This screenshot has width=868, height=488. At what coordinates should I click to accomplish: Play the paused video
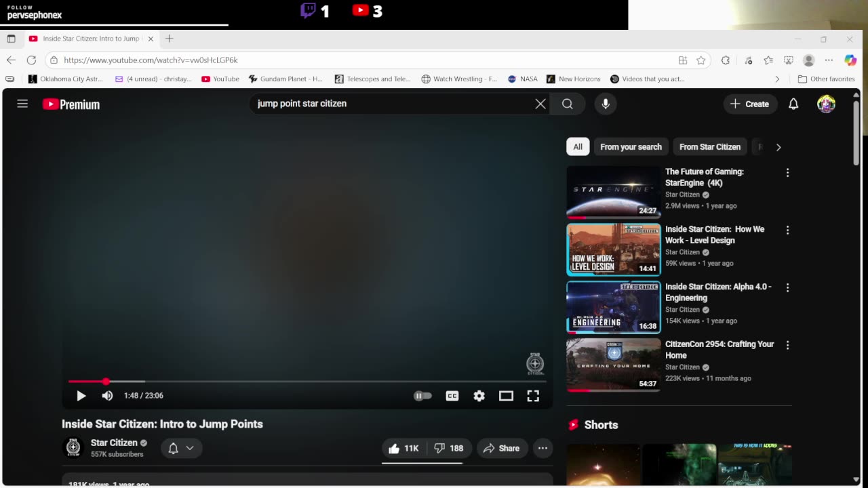pyautogui.click(x=81, y=396)
